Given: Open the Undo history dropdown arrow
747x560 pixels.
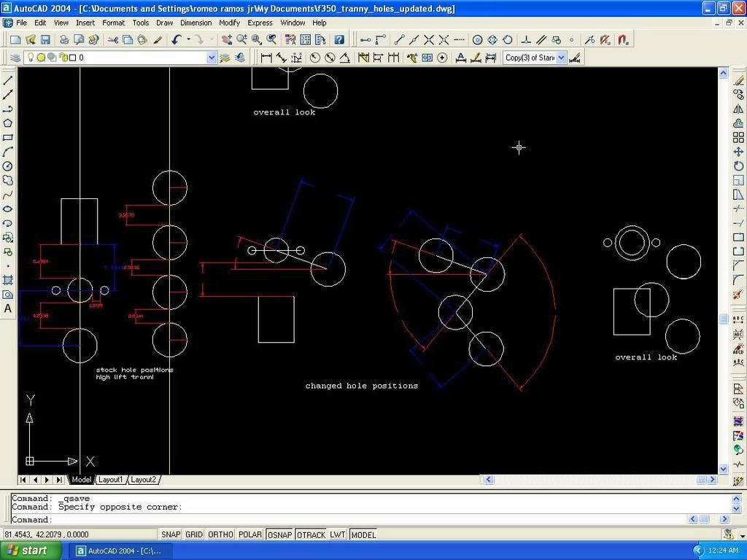Looking at the screenshot, I should tap(189, 39).
